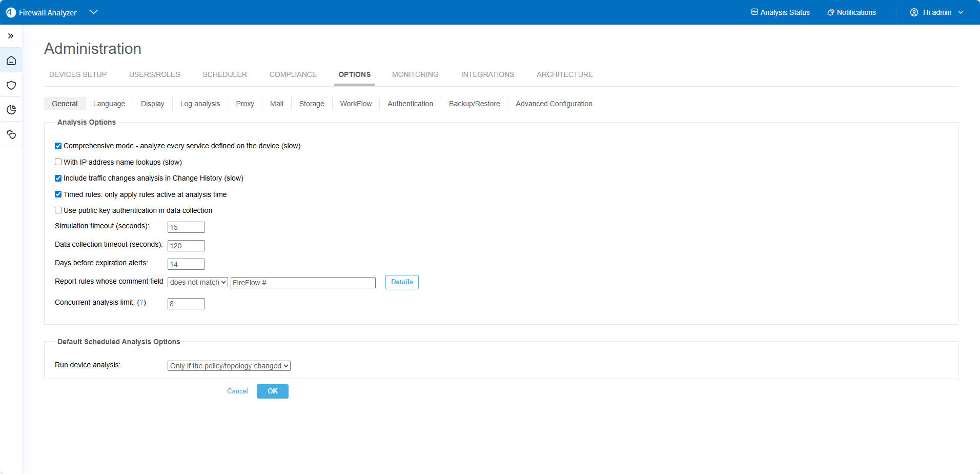Open the Log analysis sub-tab
This screenshot has width=980, height=474.
click(200, 104)
